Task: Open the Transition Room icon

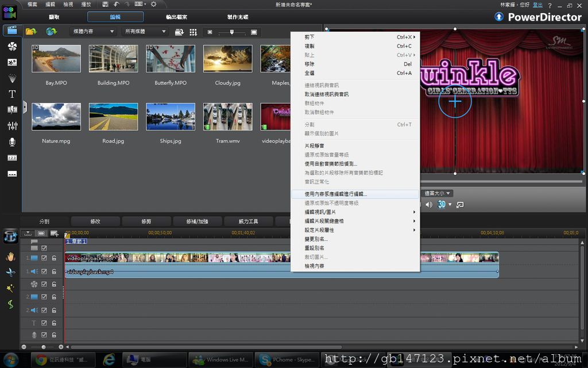Action: pyautogui.click(x=12, y=110)
